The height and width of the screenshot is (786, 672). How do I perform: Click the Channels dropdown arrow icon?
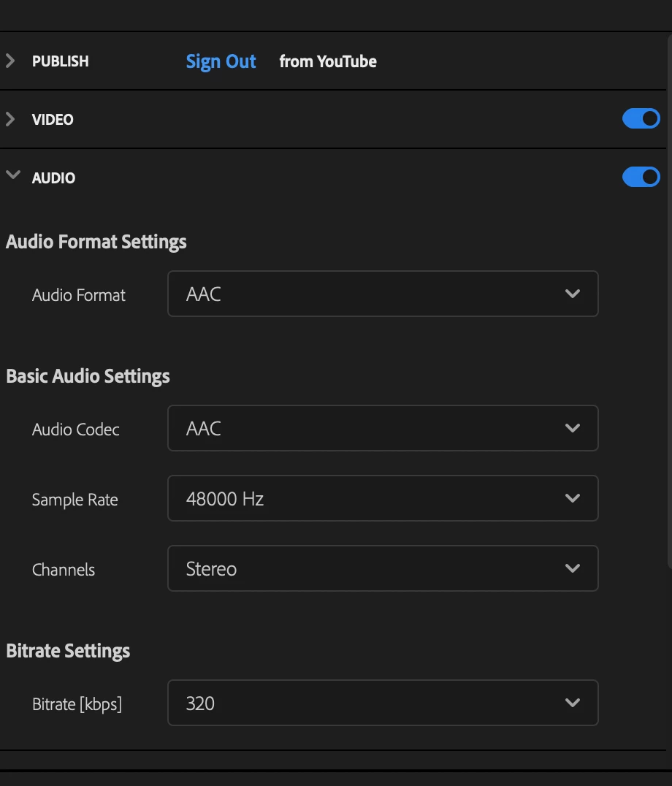pos(573,568)
